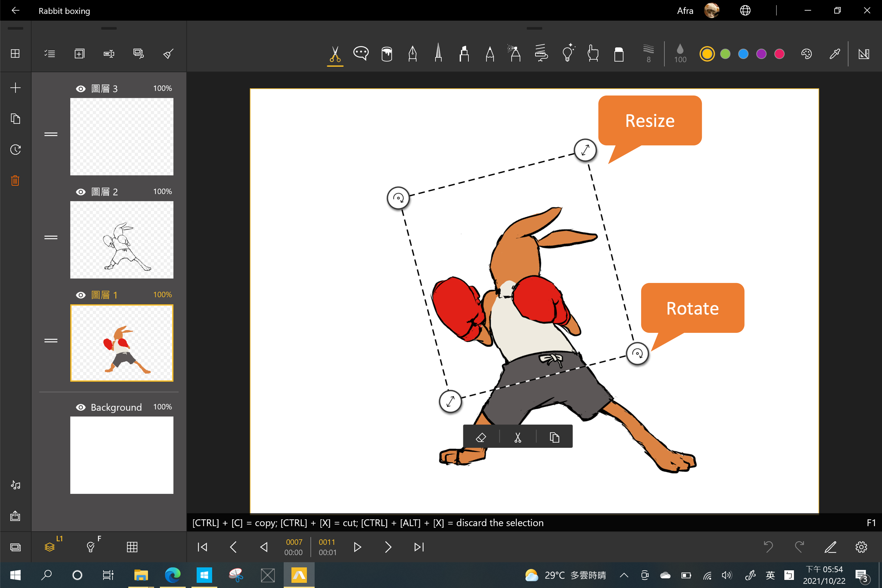882x588 pixels.
Task: Open brush size setting showing 8
Action: (648, 54)
